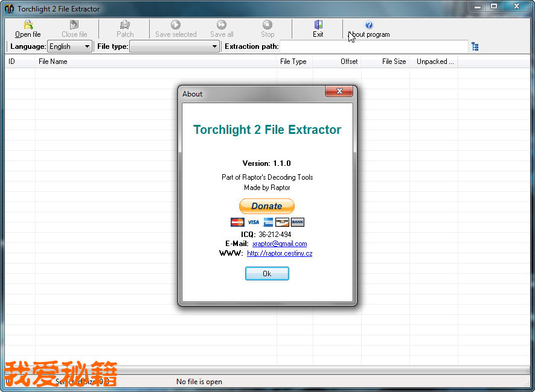
Task: Click the Stop toolbar icon
Action: coord(267,25)
